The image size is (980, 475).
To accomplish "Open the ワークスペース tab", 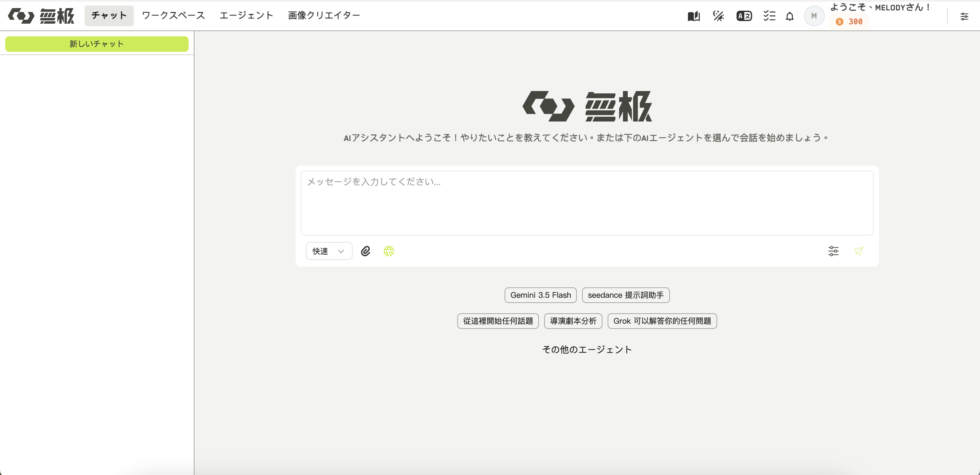I will (x=173, y=16).
